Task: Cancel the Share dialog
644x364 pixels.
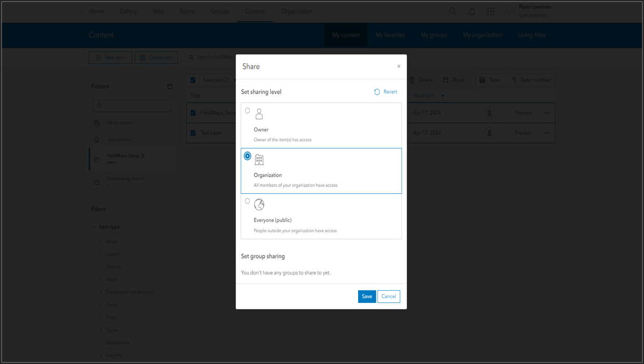Action: point(388,296)
